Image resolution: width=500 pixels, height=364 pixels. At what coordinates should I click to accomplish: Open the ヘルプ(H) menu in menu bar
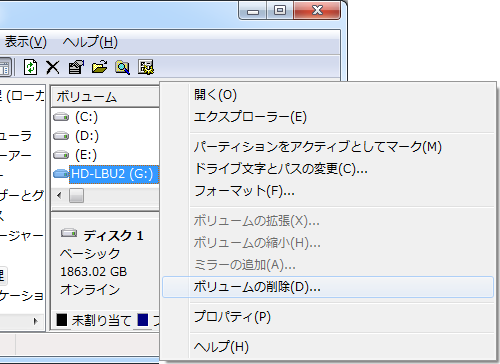pos(90,42)
